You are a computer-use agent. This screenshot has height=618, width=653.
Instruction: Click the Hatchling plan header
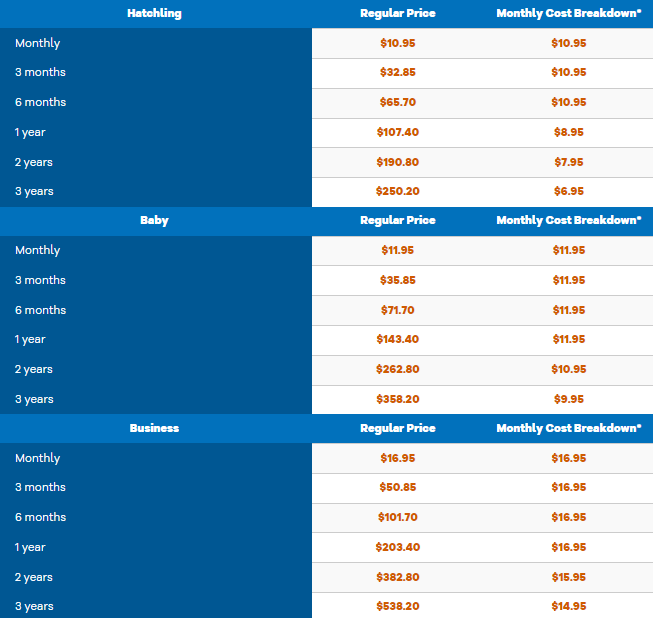point(154,13)
